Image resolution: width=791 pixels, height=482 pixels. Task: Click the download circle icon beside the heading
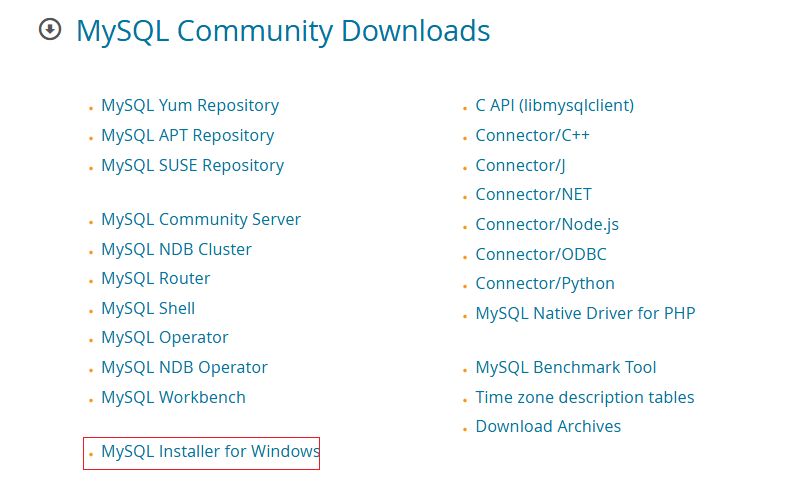click(50, 29)
